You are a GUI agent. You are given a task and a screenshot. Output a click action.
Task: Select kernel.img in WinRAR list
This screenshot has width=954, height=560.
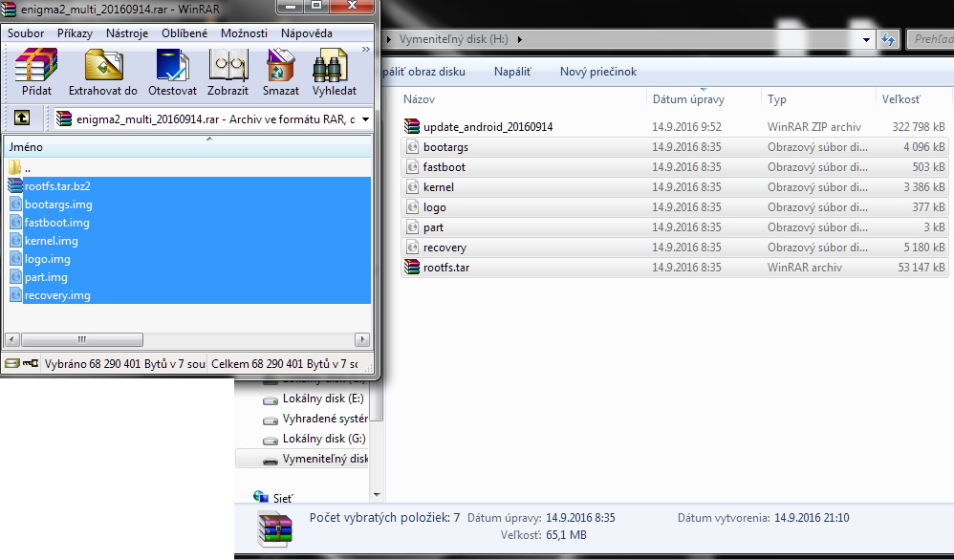[187, 241]
